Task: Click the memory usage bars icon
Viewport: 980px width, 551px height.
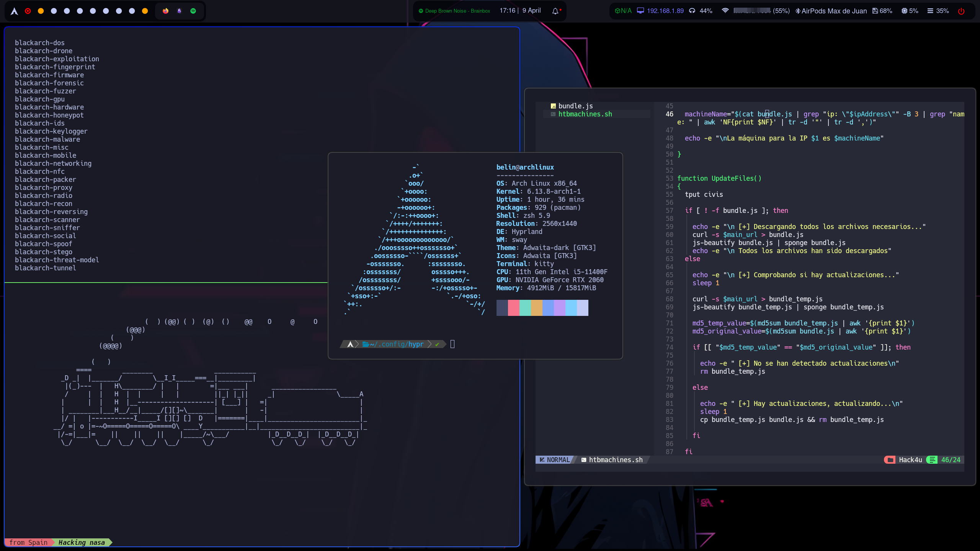Action: tap(930, 11)
